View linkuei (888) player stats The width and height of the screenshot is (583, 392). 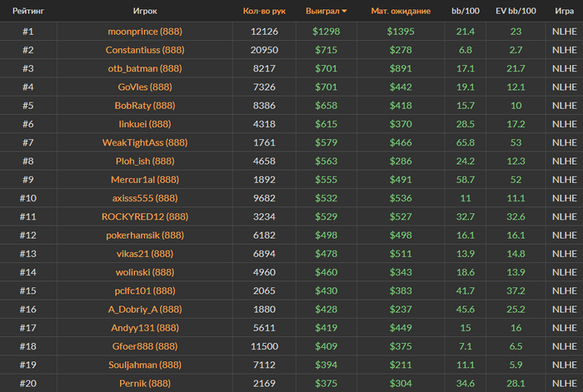pos(145,124)
